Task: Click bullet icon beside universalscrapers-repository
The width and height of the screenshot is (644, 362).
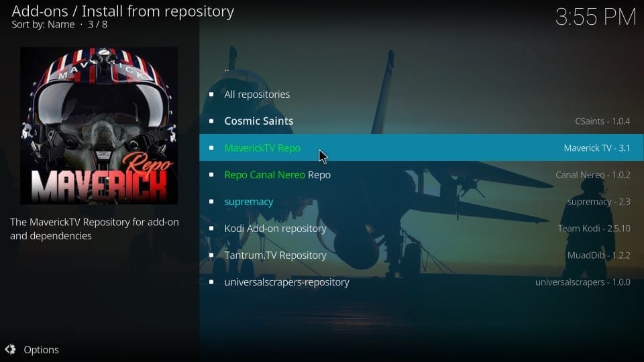Action: pos(211,282)
